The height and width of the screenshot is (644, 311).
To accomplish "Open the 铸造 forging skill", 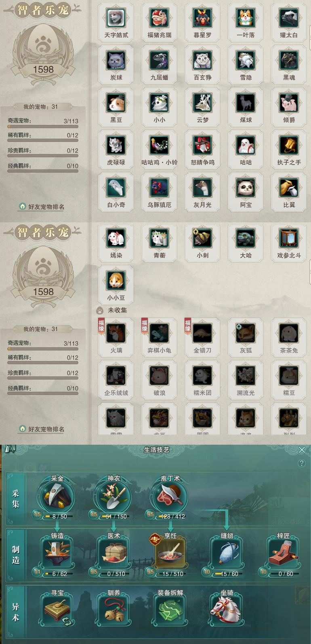I will click(57, 554).
